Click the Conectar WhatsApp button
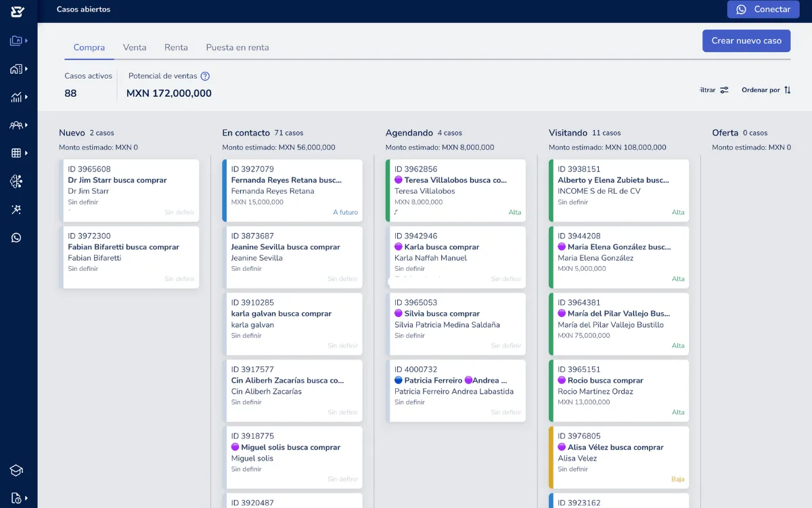The height and width of the screenshot is (508, 812). click(763, 9)
